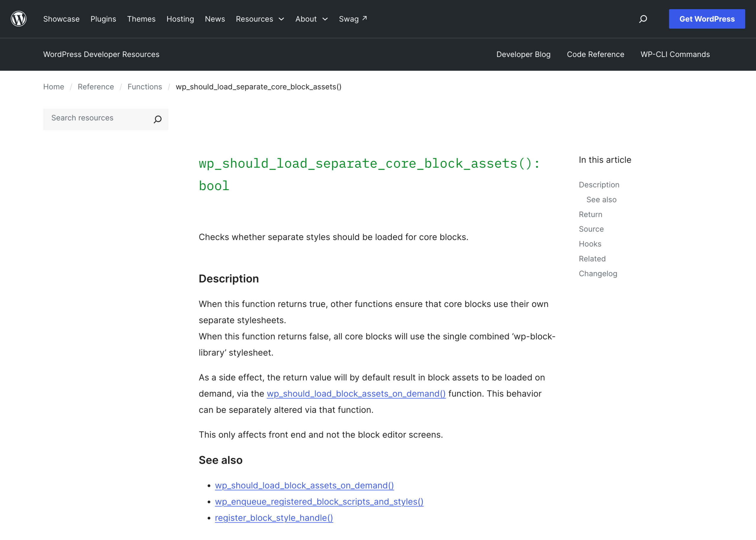Jump to Source section in contents
The width and height of the screenshot is (756, 540).
[x=591, y=229]
